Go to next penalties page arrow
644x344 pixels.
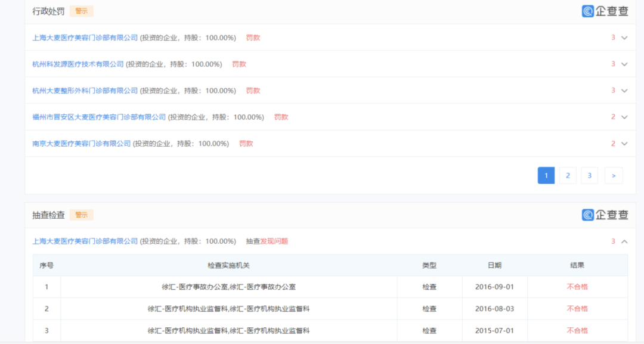tap(614, 176)
